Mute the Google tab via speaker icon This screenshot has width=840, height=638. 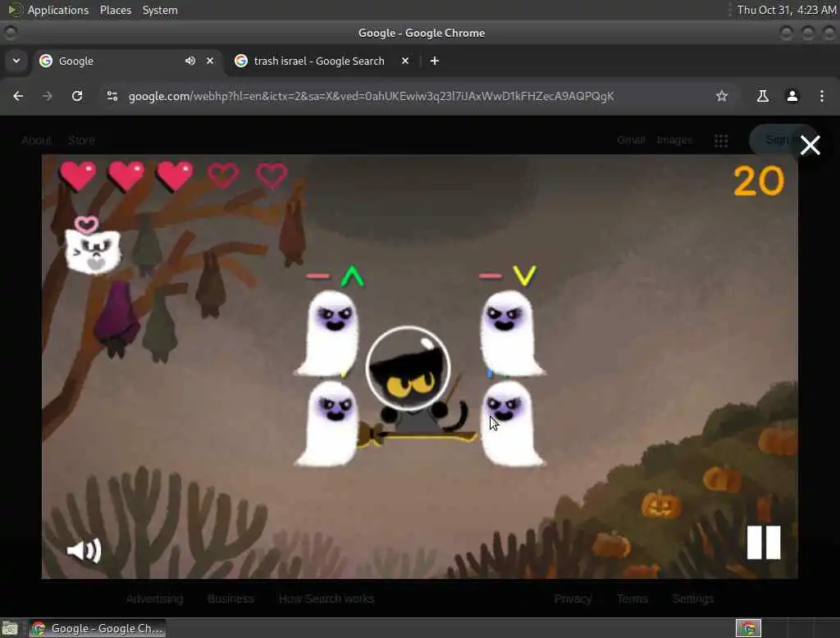click(190, 61)
